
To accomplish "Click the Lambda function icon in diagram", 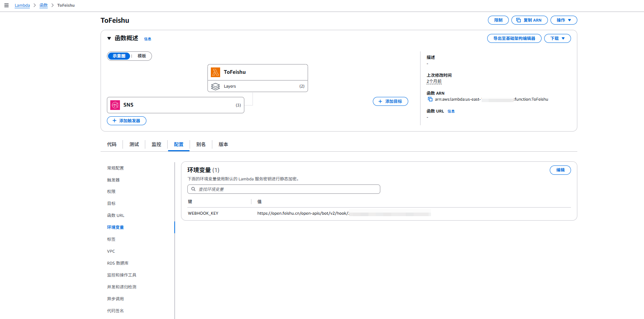I will (x=215, y=72).
